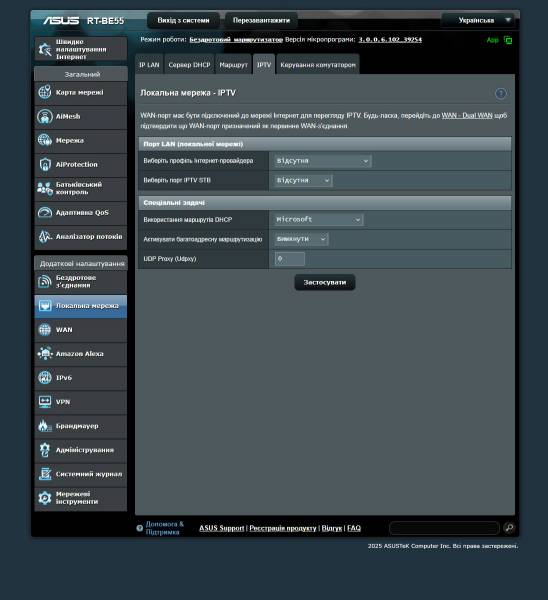The width and height of the screenshot is (548, 600).
Task: Click the Локальна мережа LAN icon
Action: [45, 306]
